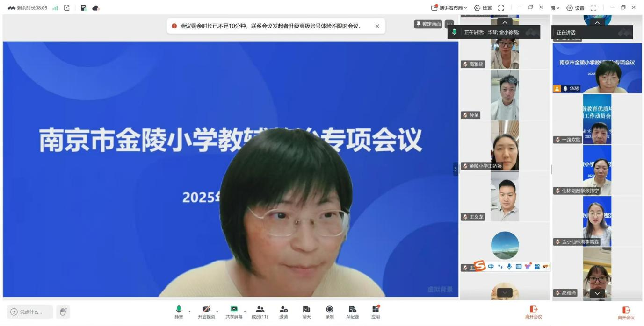The image size is (644, 326).
Task: Click the raise hand icon
Action: [63, 312]
